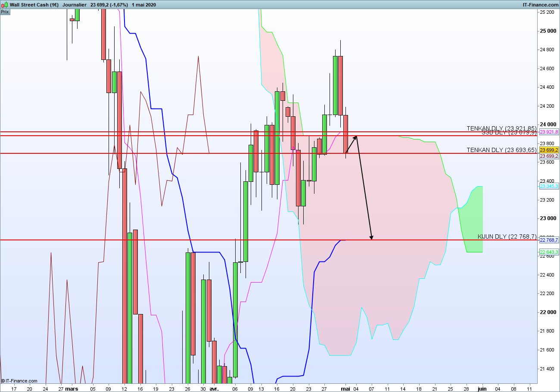560x392 pixels.
Task: Select the black downward arrow head near Kijun
Action: tap(371, 237)
